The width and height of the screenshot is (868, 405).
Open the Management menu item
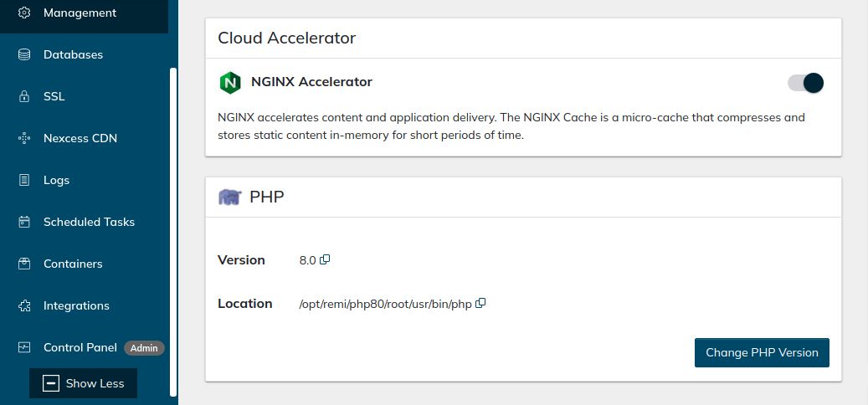(x=85, y=13)
